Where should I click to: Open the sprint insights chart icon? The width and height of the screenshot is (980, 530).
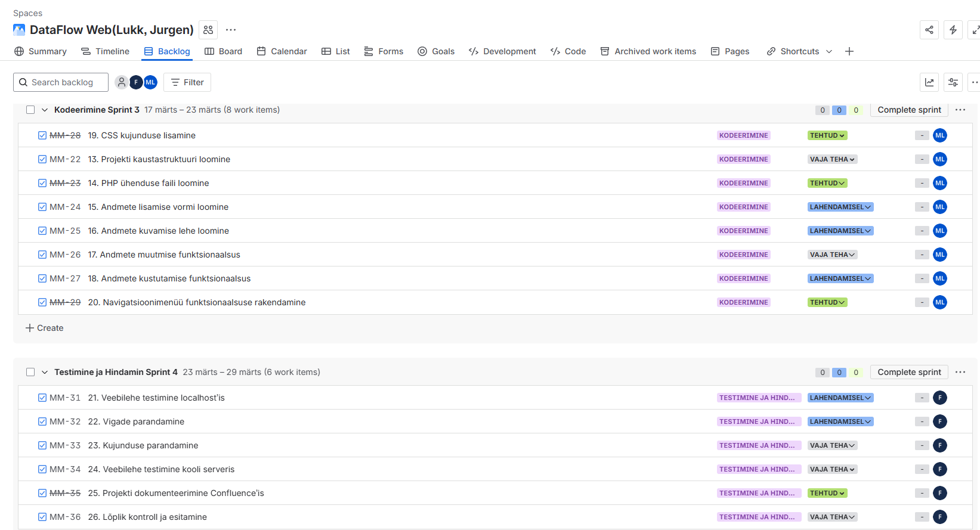pyautogui.click(x=929, y=82)
